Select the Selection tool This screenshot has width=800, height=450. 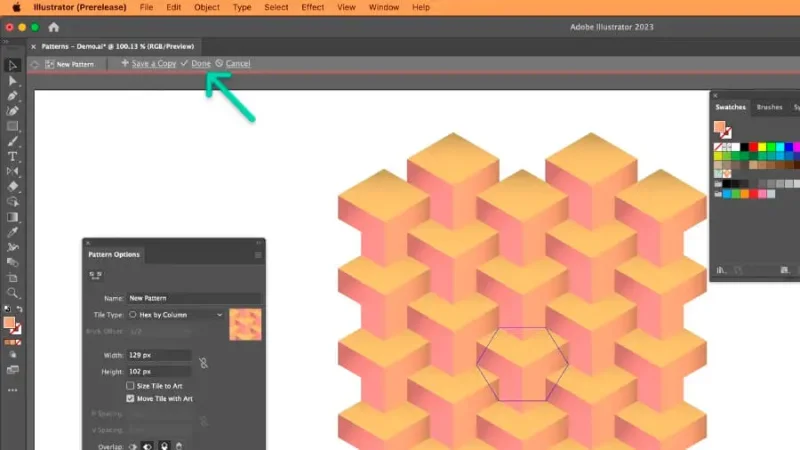(x=12, y=65)
